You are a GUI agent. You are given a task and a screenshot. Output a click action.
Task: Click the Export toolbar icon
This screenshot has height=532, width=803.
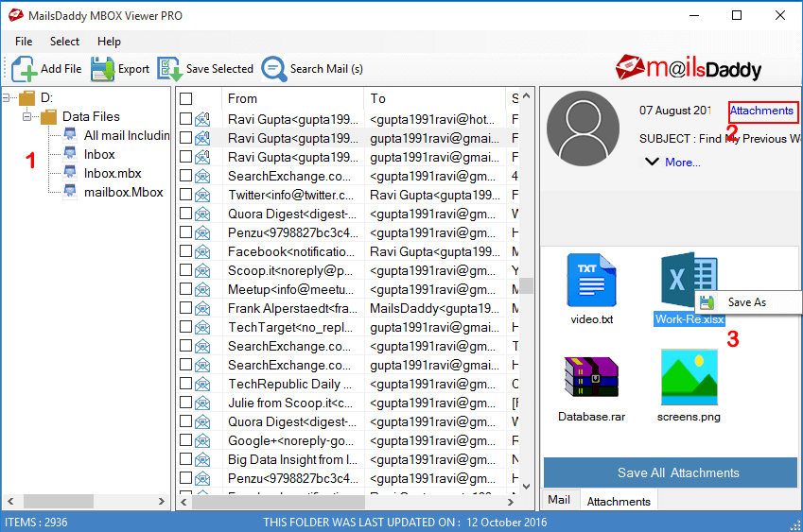click(102, 69)
